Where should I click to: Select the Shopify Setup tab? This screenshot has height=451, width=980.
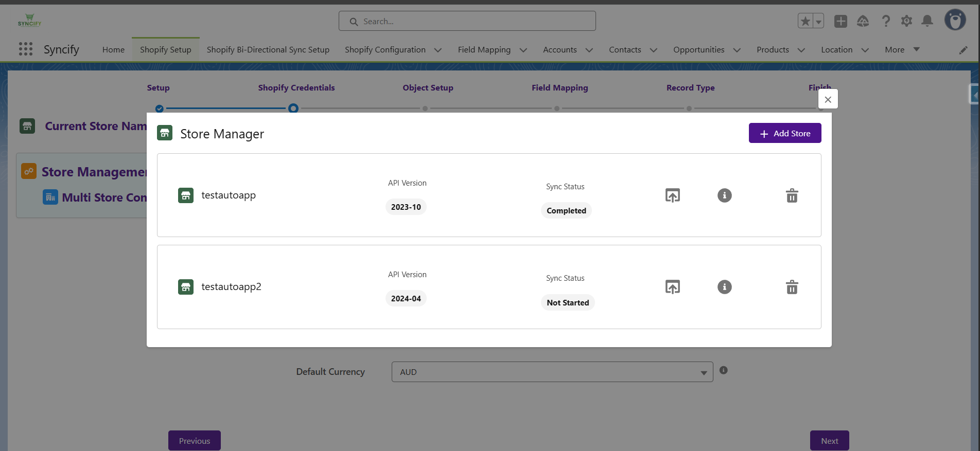166,50
